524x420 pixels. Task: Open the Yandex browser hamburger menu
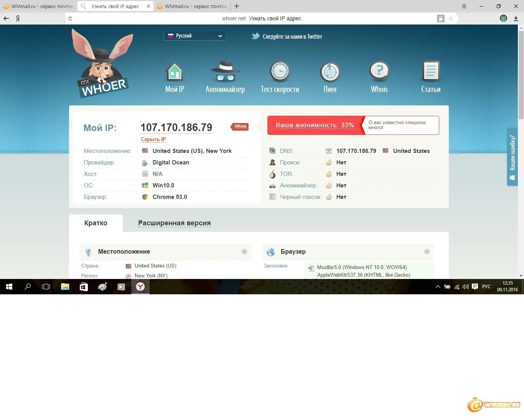coord(464,6)
